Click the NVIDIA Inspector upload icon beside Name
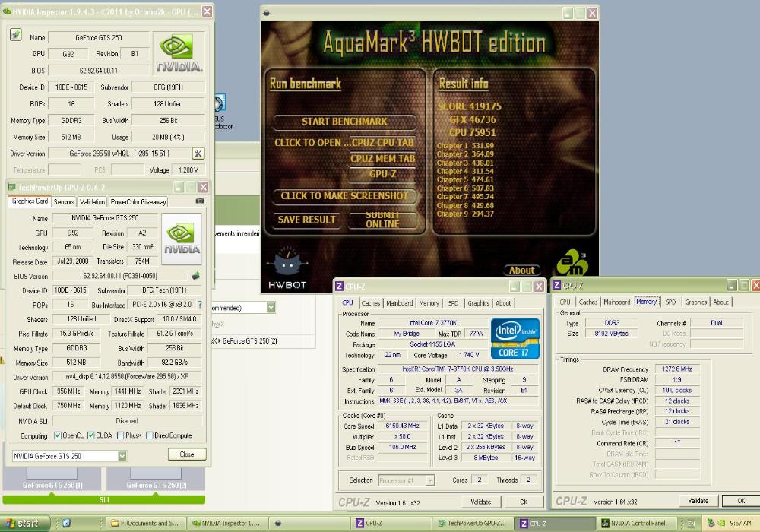The height and width of the screenshot is (532, 760). point(15,34)
